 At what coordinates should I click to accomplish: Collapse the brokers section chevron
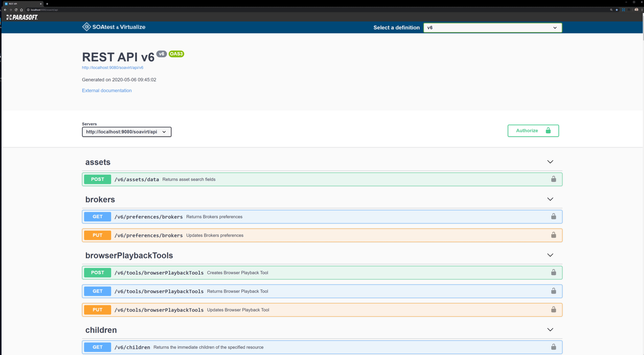(x=550, y=199)
